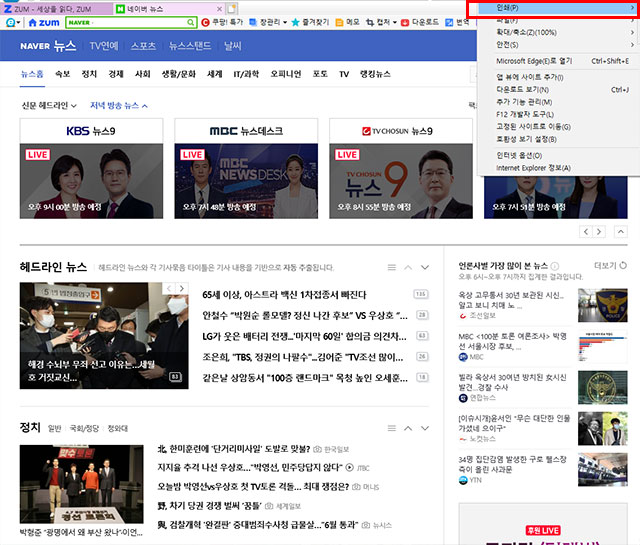Open the 헤드라인 뉴스 list menu icon
Screen dimensions: 640x545
coord(391,267)
